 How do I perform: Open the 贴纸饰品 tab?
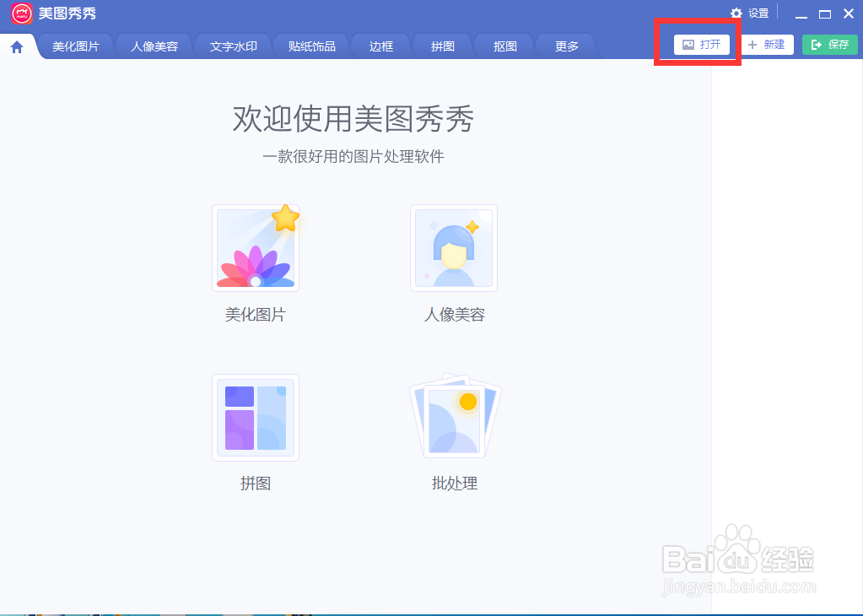(x=311, y=46)
